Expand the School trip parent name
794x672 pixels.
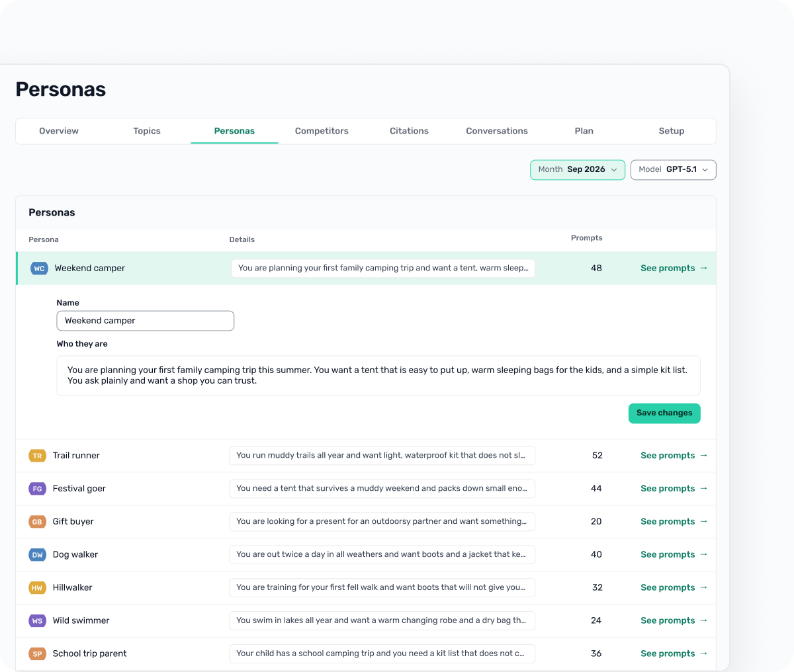[90, 654]
